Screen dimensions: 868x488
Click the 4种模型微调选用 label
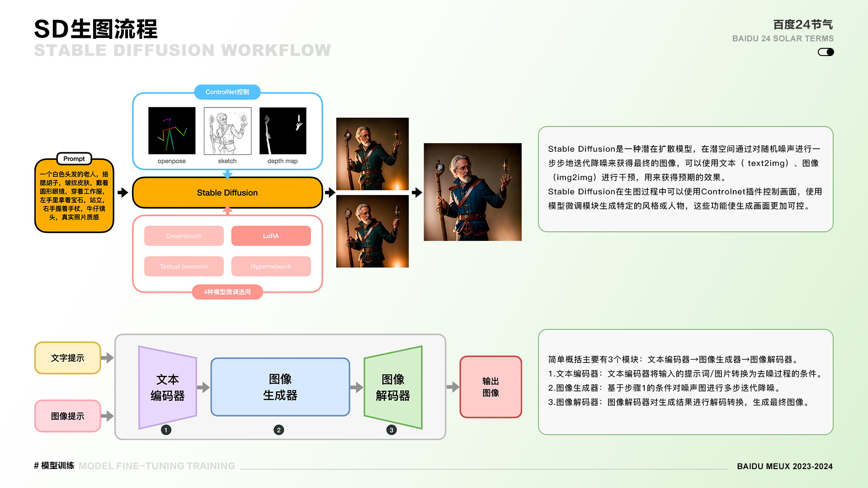tap(227, 292)
